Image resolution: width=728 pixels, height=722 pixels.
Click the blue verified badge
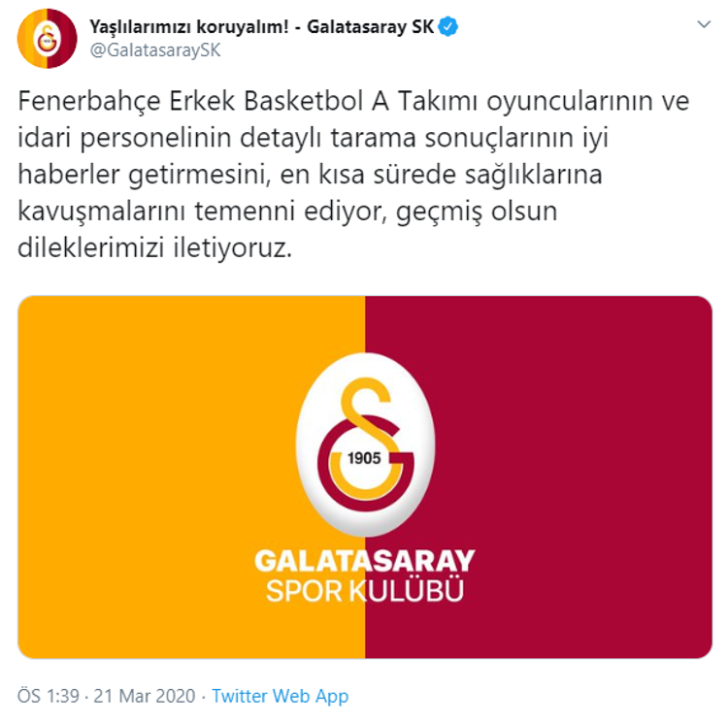[448, 26]
